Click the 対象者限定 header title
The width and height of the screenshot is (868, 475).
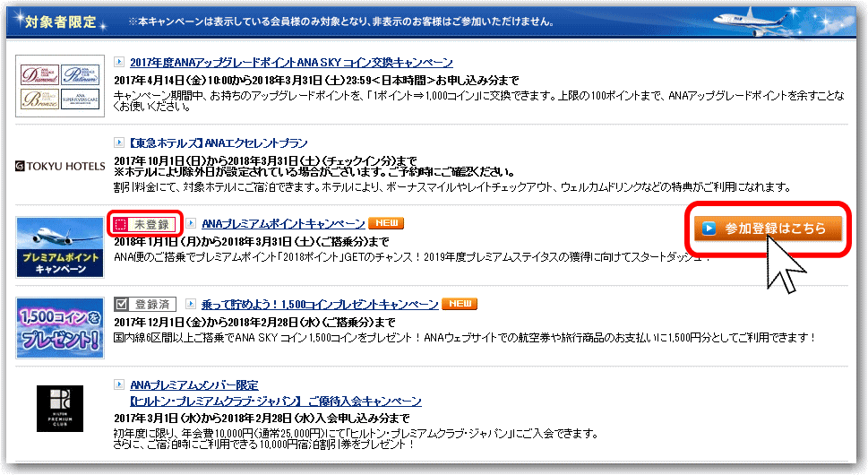(60, 22)
